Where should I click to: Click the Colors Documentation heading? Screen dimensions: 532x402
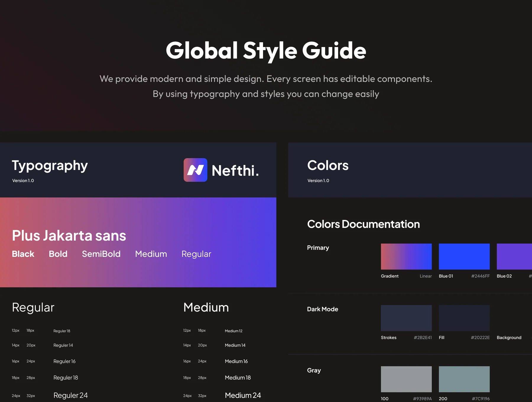click(364, 224)
